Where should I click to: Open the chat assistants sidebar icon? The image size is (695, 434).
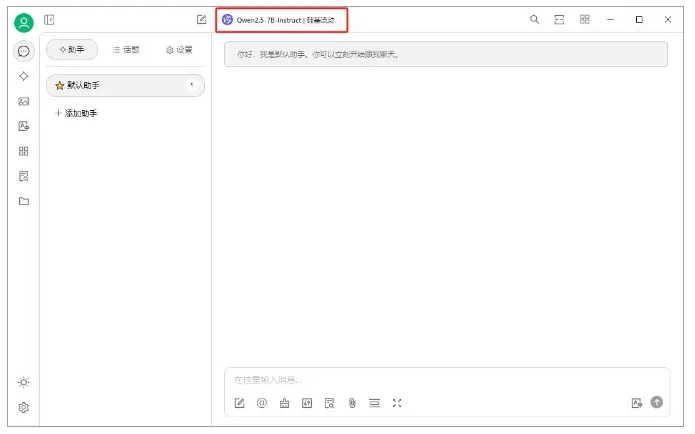pyautogui.click(x=24, y=51)
